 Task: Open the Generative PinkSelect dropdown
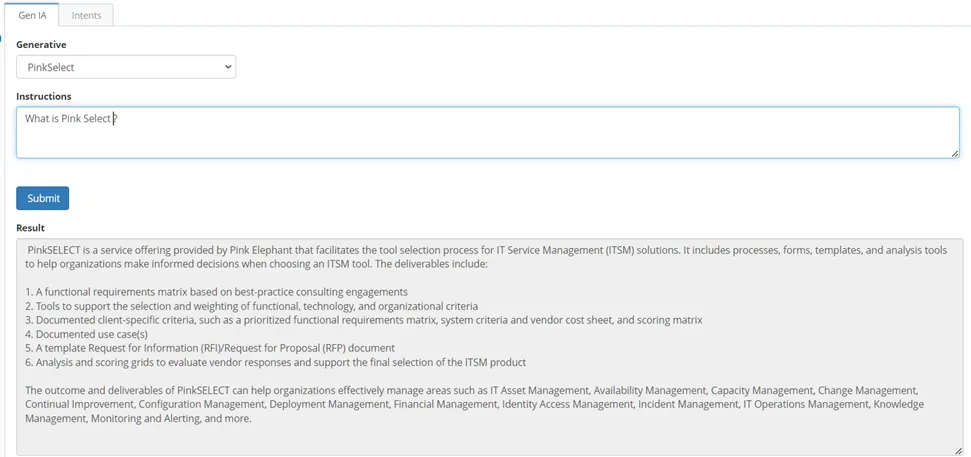click(126, 67)
